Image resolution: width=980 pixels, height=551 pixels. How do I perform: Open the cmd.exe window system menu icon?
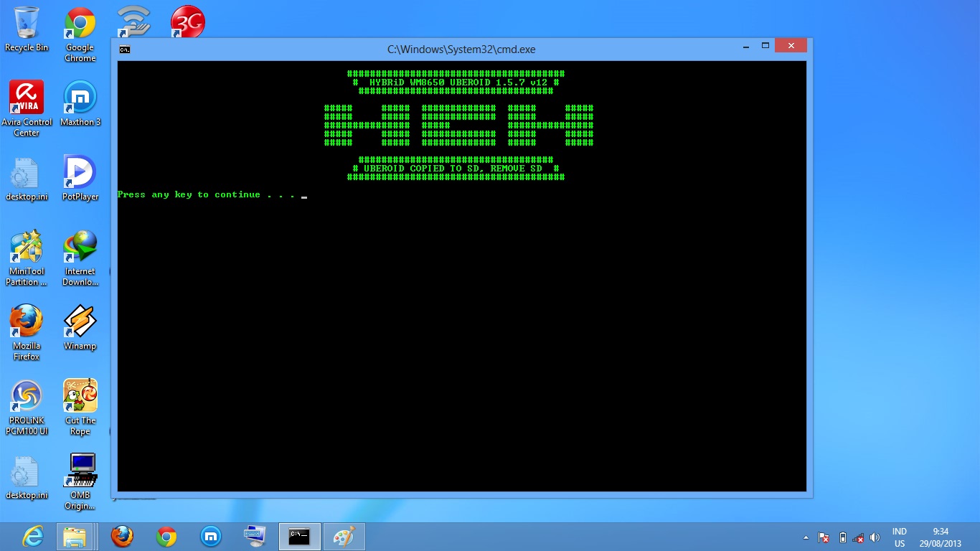[x=125, y=50]
